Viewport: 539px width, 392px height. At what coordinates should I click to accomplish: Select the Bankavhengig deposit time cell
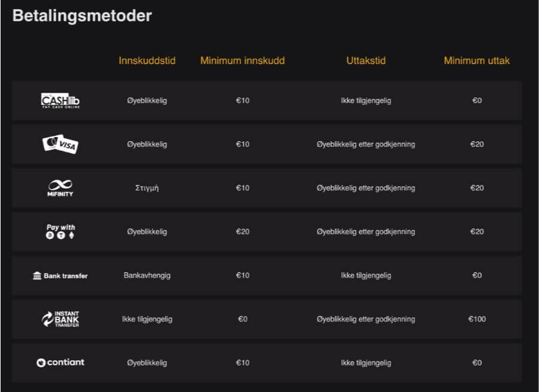coord(147,275)
